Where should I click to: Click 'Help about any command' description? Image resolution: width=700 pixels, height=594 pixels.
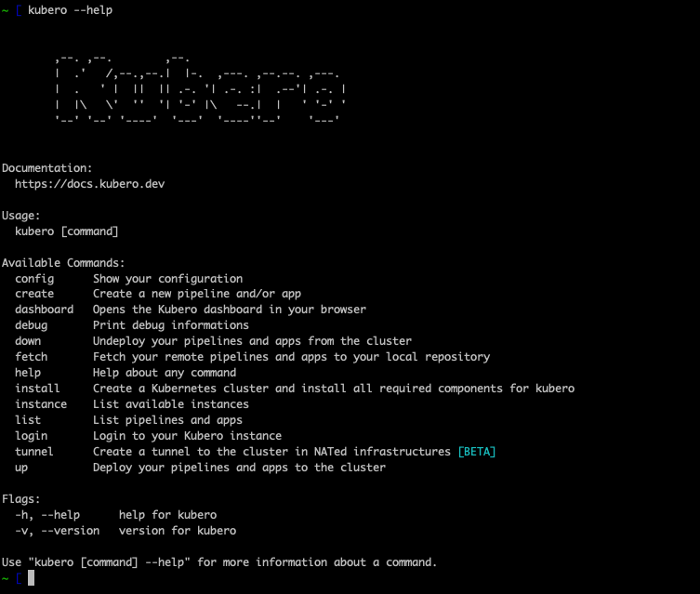[165, 373]
